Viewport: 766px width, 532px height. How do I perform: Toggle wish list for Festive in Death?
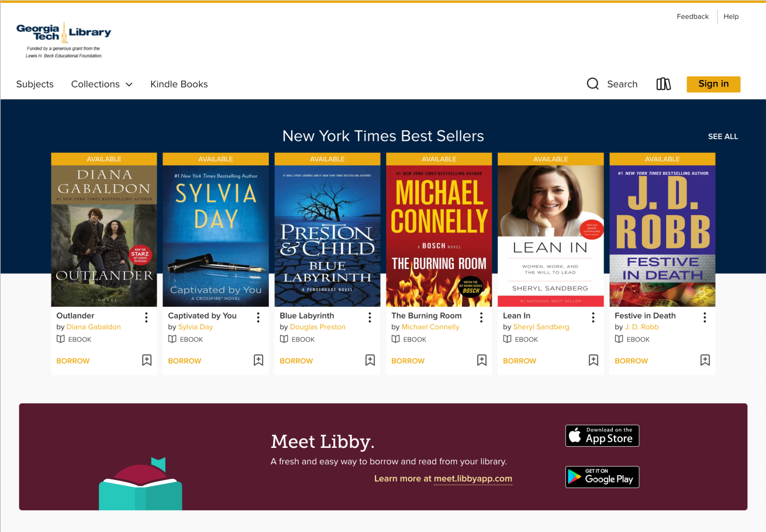pyautogui.click(x=705, y=360)
